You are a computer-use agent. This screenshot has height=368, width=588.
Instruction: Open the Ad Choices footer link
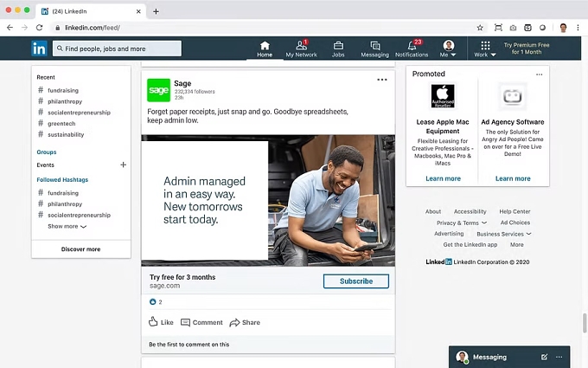click(514, 223)
